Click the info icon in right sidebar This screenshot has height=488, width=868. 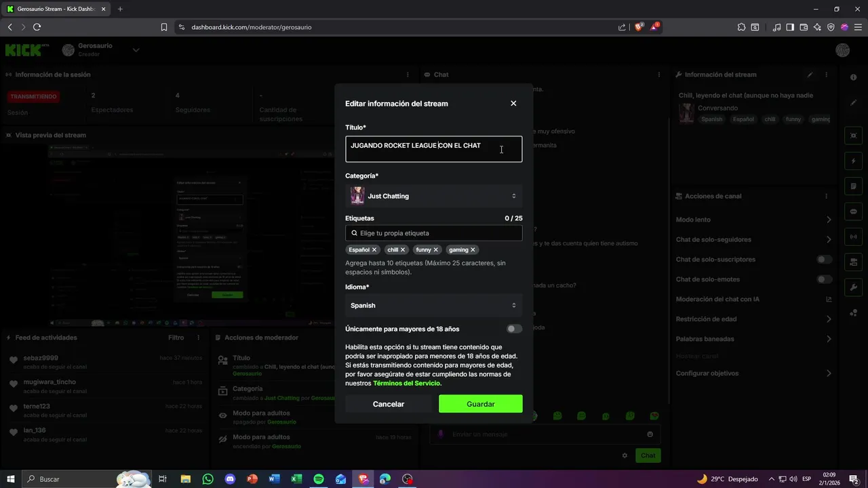pyautogui.click(x=853, y=77)
